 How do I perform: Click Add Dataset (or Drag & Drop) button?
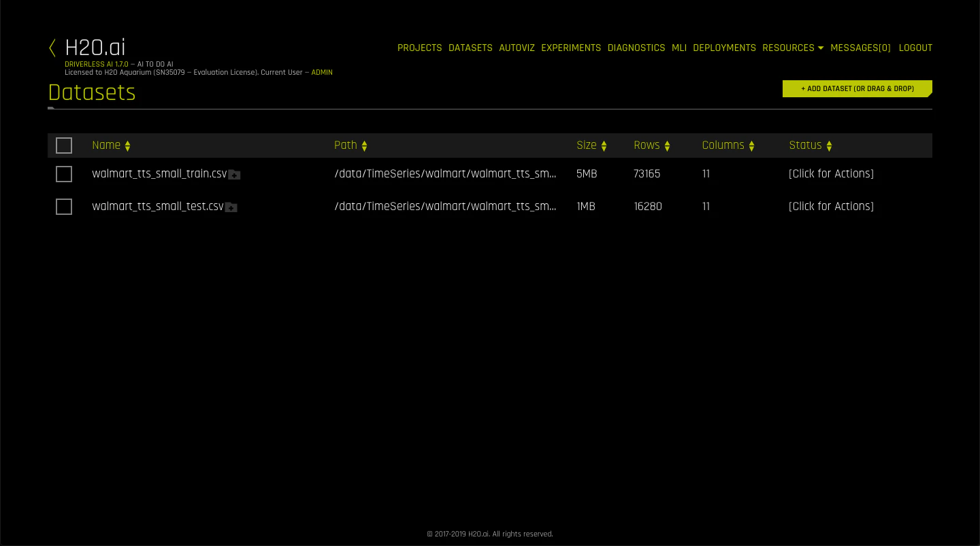(x=857, y=88)
